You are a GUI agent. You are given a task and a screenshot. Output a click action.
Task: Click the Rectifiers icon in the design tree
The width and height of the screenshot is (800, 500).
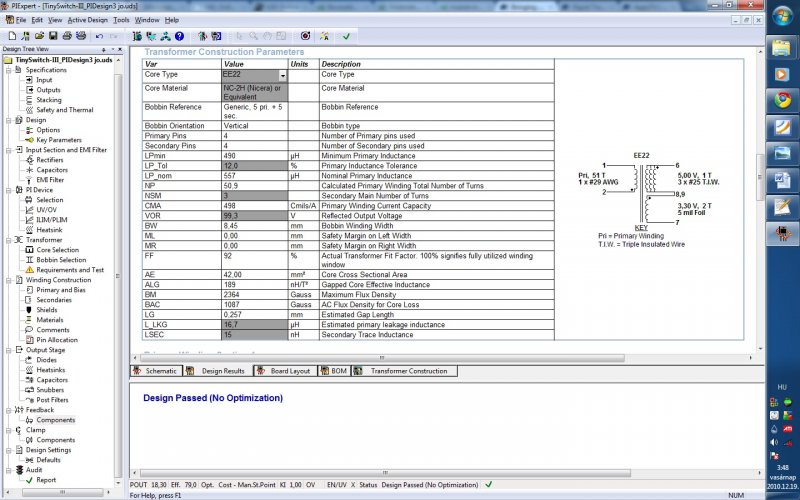coord(29,160)
